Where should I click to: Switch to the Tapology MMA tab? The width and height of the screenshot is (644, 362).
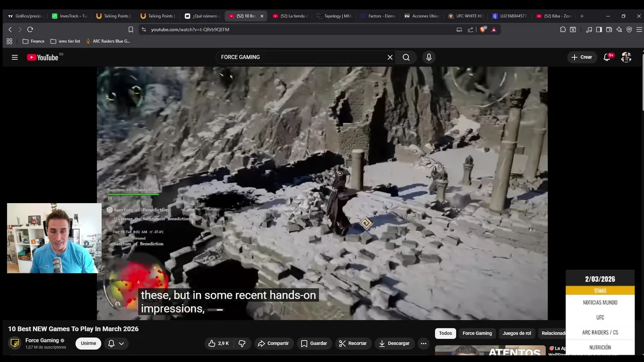point(335,16)
